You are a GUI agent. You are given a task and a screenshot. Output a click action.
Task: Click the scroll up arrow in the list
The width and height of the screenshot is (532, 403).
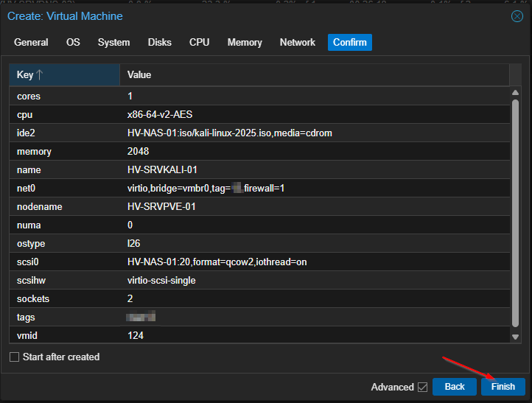(516, 92)
